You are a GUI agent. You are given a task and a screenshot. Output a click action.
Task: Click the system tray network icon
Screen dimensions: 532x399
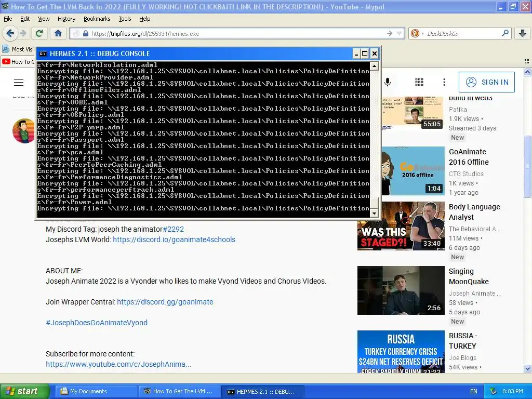tap(494, 392)
